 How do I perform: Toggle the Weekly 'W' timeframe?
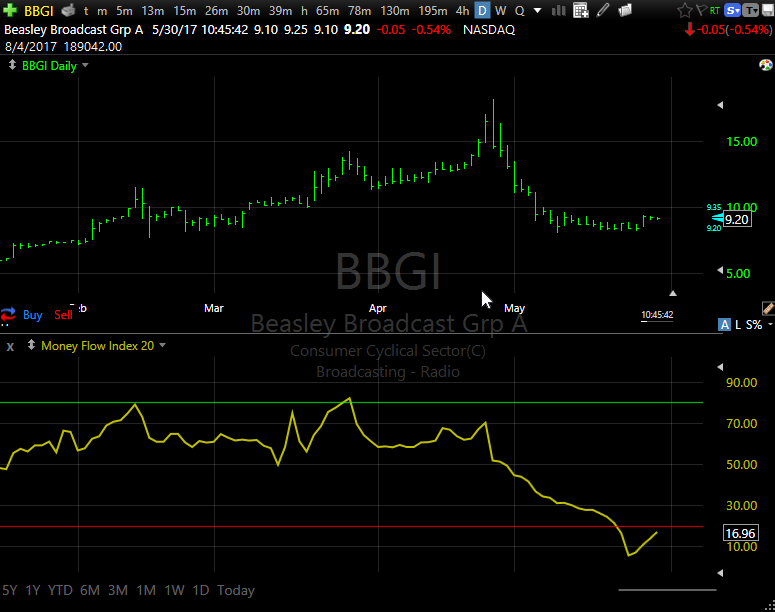pyautogui.click(x=500, y=10)
